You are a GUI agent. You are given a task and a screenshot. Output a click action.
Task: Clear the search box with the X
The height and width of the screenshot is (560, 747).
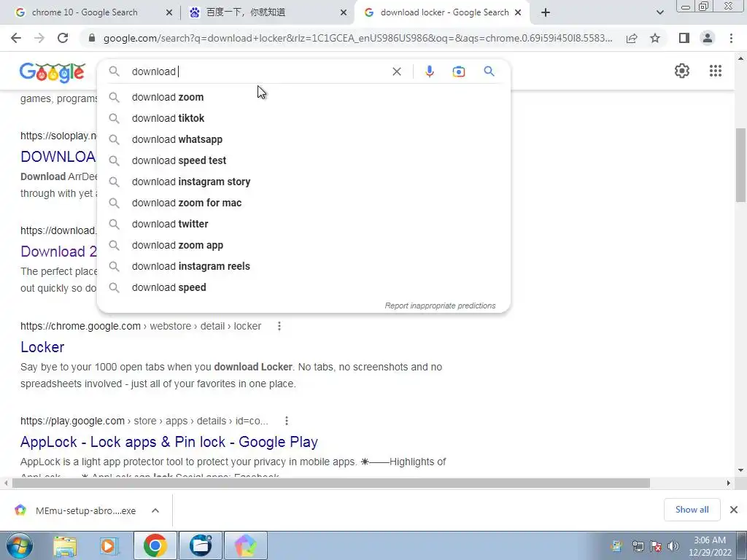coord(396,71)
